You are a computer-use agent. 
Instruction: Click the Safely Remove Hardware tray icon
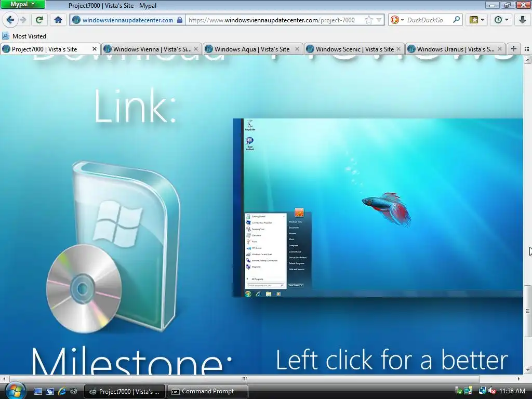[458, 391]
